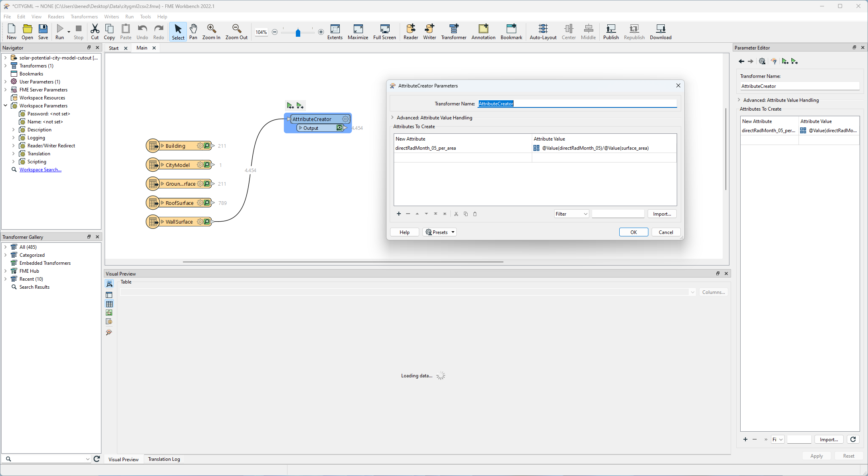This screenshot has width=868, height=476.
Task: Click the plus icon to add attribute row in dialog
Action: point(399,214)
